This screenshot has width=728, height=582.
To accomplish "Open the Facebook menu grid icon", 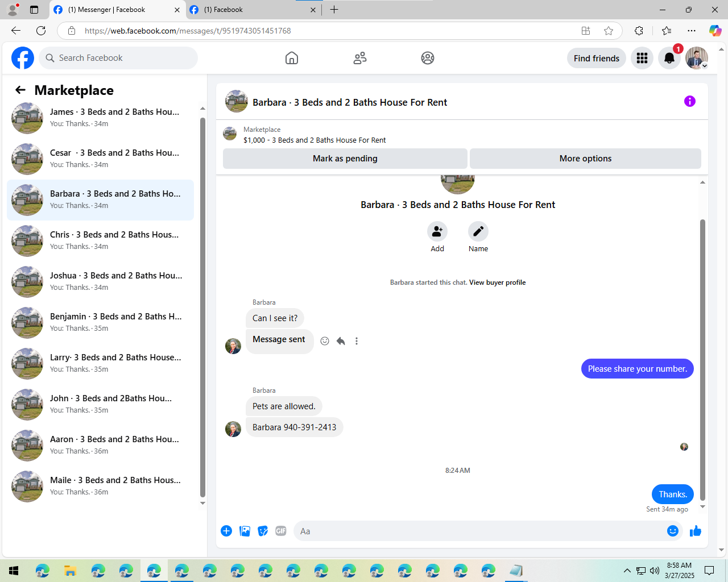I will pos(642,58).
